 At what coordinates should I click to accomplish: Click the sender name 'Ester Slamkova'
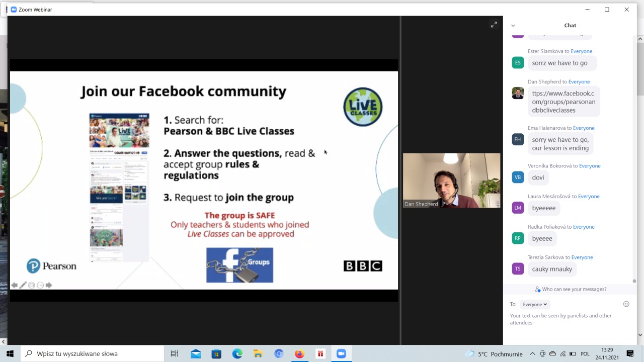(x=545, y=51)
